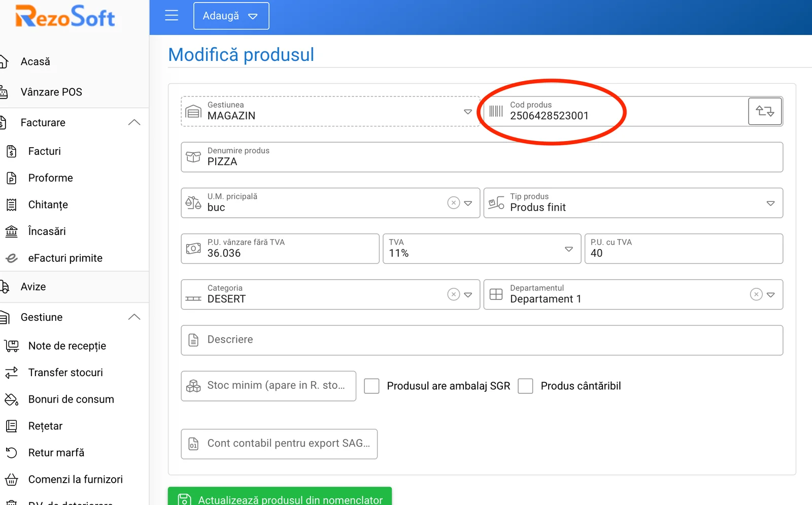
Task: Open the Categoria dropdown arrow
Action: pos(468,294)
